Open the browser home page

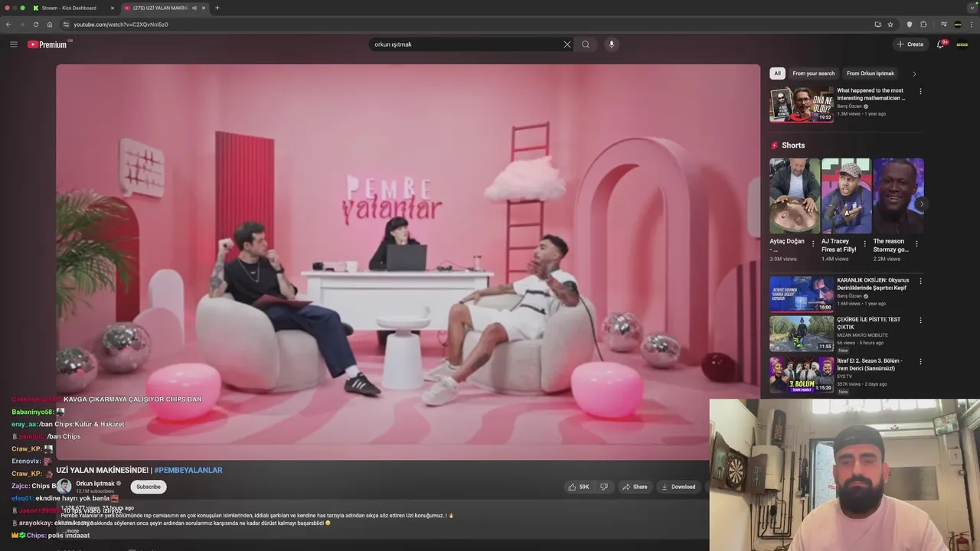(x=50, y=24)
